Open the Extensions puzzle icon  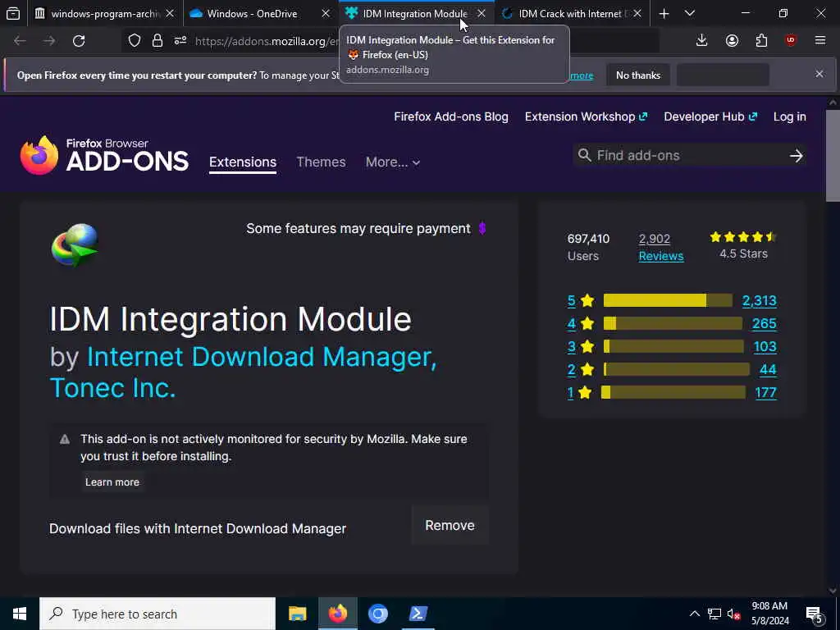[x=761, y=41]
